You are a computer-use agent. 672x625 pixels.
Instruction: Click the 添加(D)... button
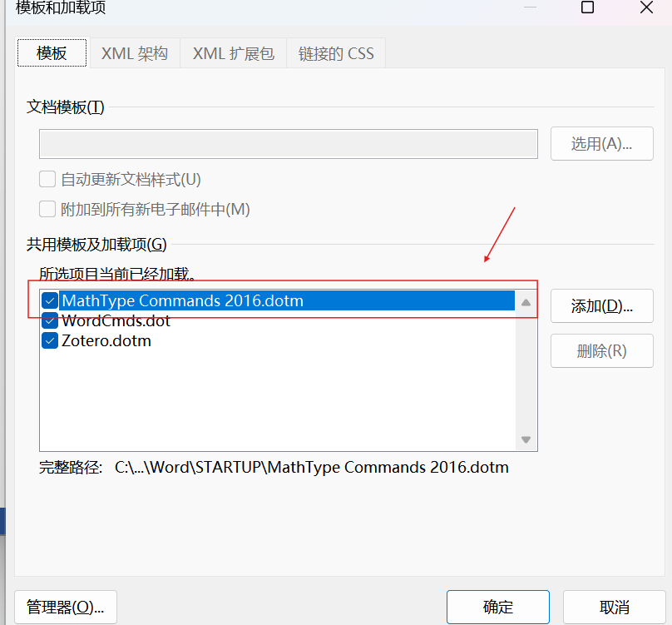point(601,306)
